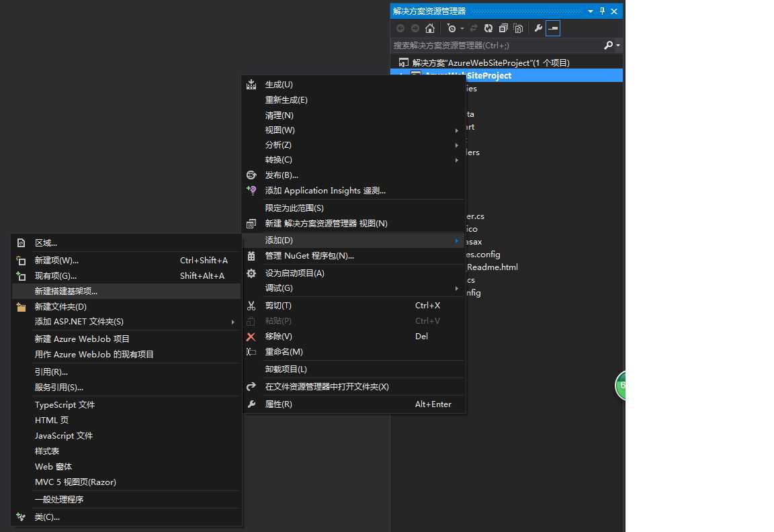Open the 添加(D) submenu

point(355,240)
